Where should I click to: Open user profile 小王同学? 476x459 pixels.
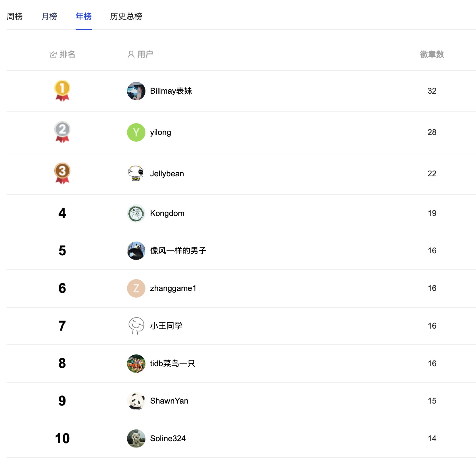pyautogui.click(x=166, y=326)
